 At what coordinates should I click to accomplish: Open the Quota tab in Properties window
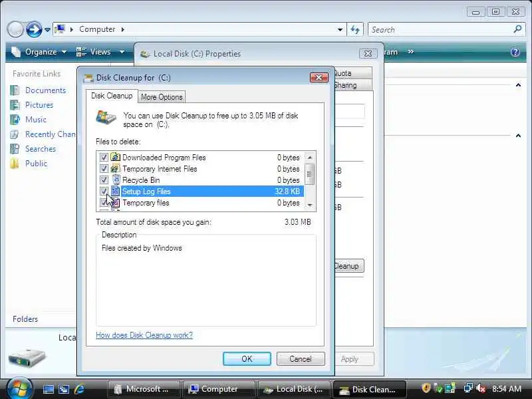point(352,73)
